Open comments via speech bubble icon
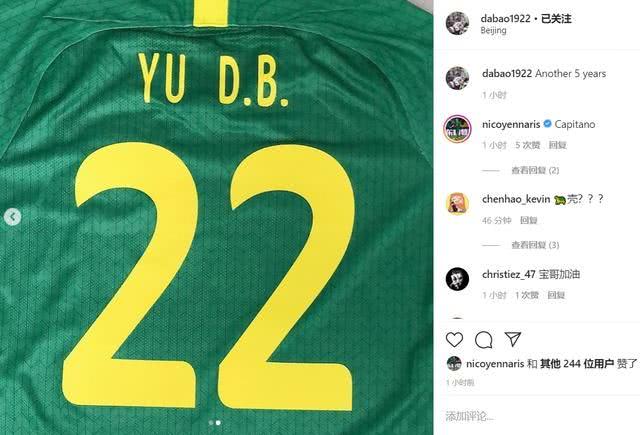The image size is (640, 435). 484,340
